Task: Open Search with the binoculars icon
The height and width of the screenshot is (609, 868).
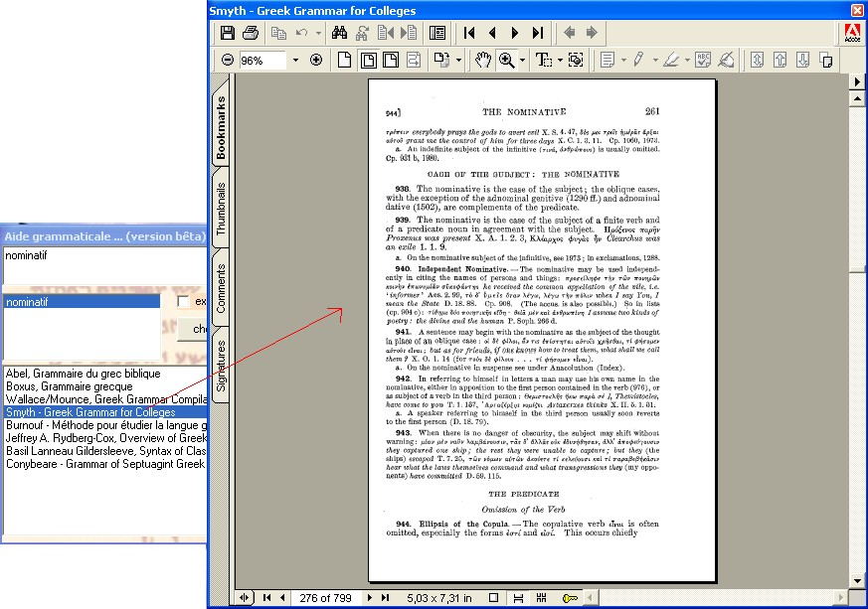Action: (x=339, y=33)
